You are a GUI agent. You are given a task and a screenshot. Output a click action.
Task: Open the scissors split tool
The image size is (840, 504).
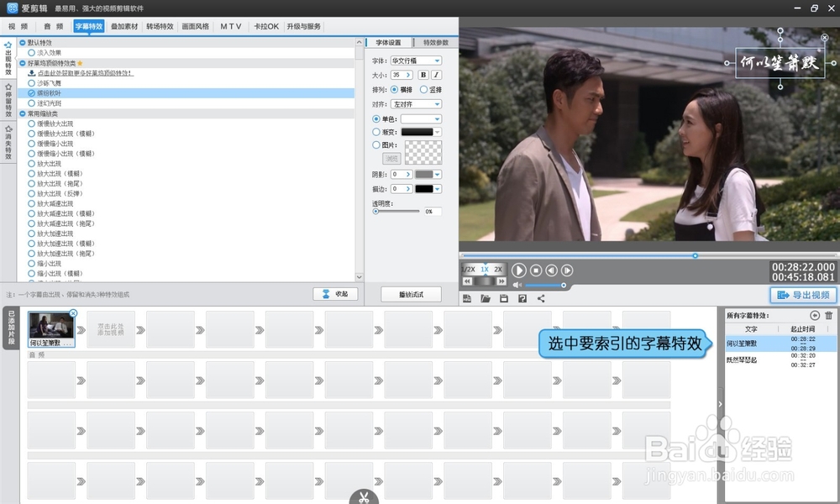point(364,497)
